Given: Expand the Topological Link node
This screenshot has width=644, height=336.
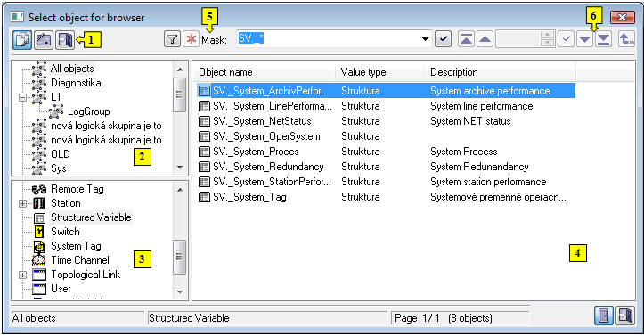Looking at the screenshot, I should (x=22, y=275).
